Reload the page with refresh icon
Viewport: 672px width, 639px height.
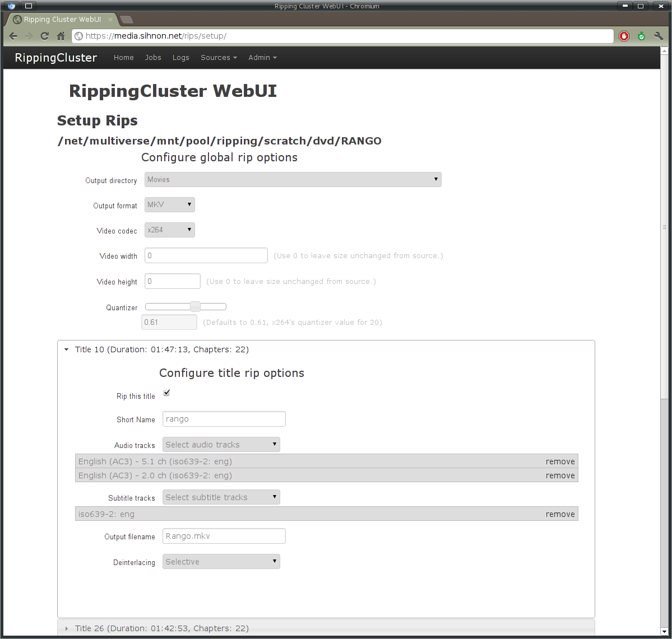[x=45, y=36]
